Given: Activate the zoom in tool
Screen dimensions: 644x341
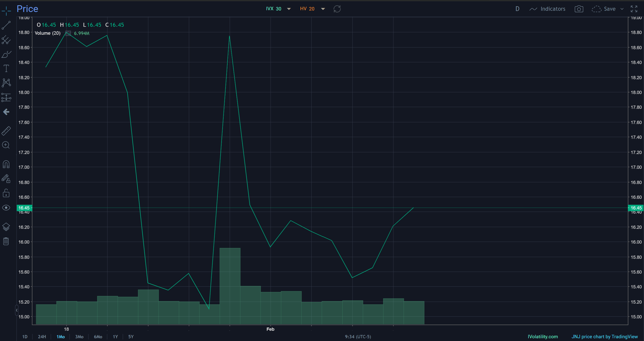Looking at the screenshot, I should (6, 145).
